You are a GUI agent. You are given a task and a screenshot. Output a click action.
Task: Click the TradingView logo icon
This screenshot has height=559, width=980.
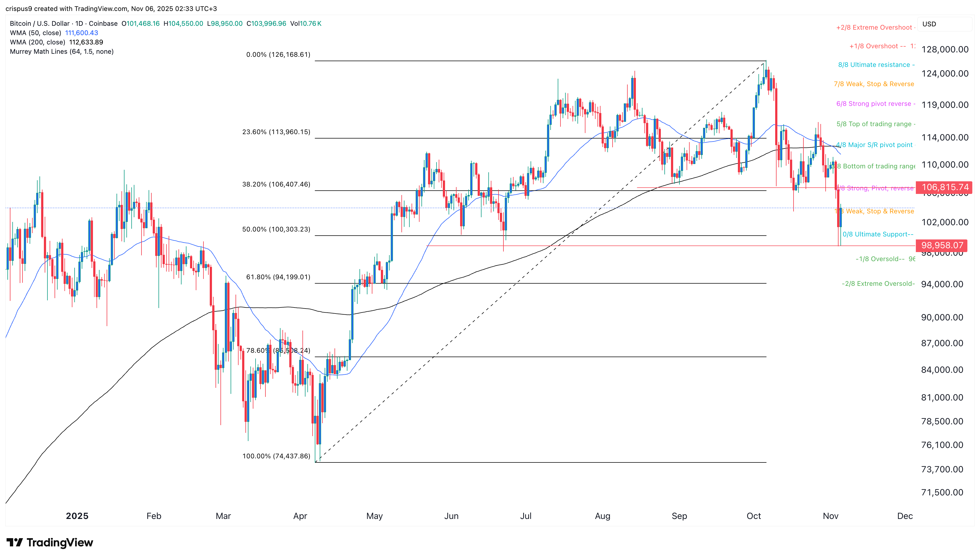(x=15, y=543)
